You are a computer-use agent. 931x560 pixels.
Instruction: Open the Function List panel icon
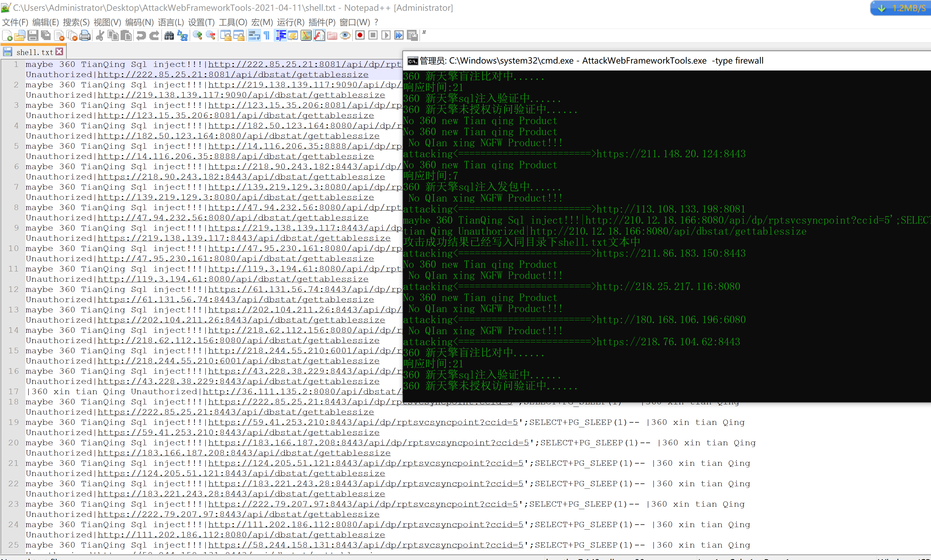point(319,35)
